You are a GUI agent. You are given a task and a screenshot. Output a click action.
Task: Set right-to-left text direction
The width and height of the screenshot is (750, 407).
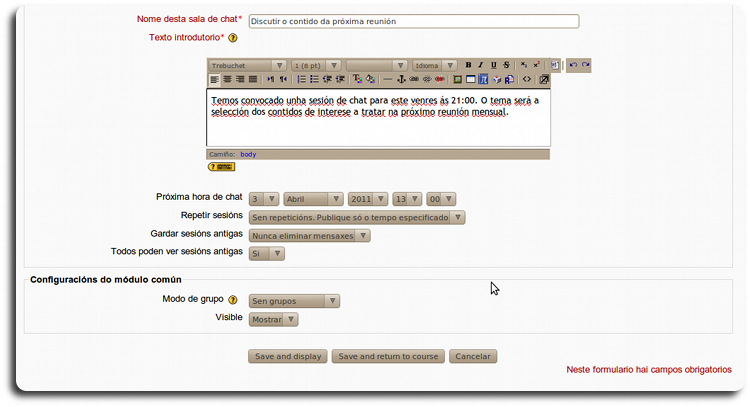283,79
